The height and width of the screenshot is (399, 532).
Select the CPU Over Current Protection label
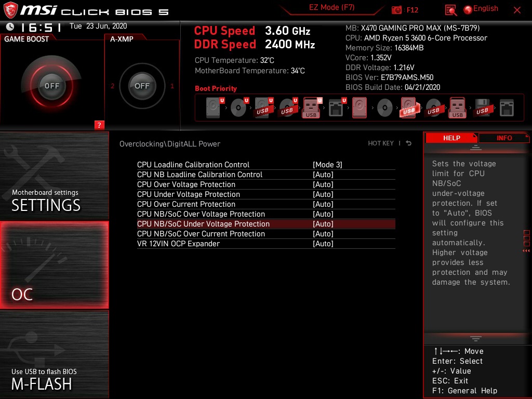coord(187,204)
